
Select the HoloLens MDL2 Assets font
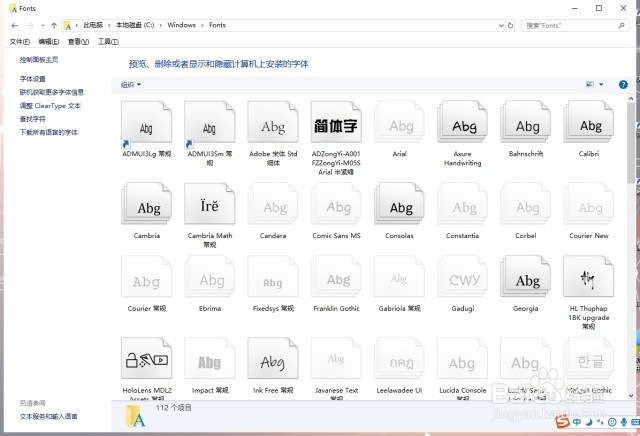[x=147, y=358]
